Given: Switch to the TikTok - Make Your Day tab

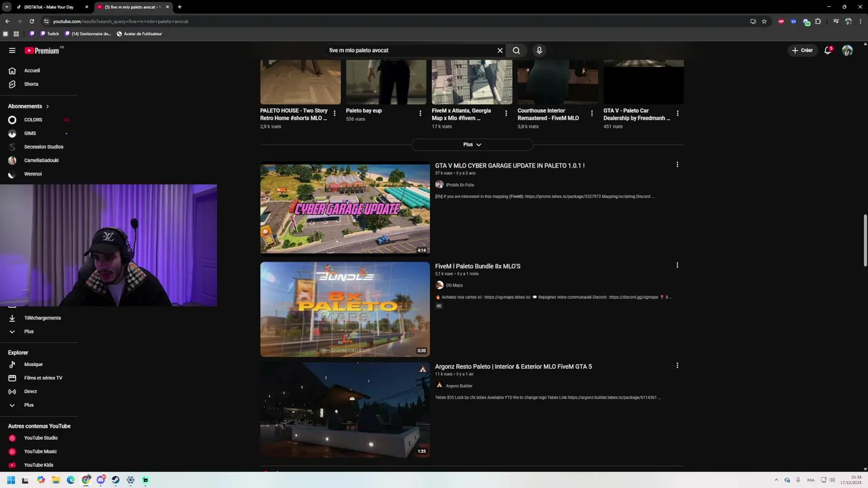Looking at the screenshot, I should tap(52, 7).
